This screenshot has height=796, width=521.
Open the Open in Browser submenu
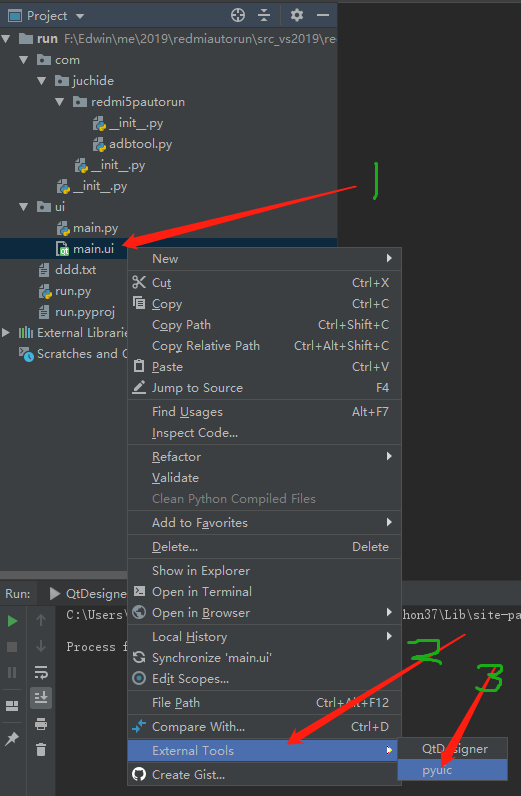(x=264, y=613)
